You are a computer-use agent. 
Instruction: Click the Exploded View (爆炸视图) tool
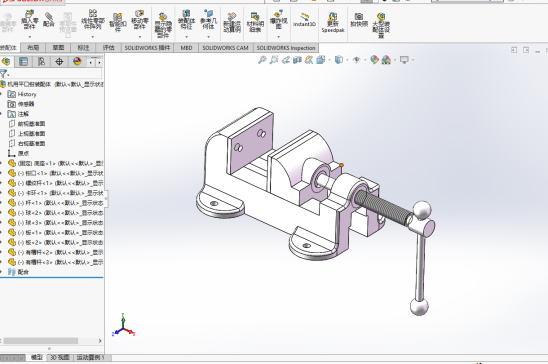(x=278, y=20)
